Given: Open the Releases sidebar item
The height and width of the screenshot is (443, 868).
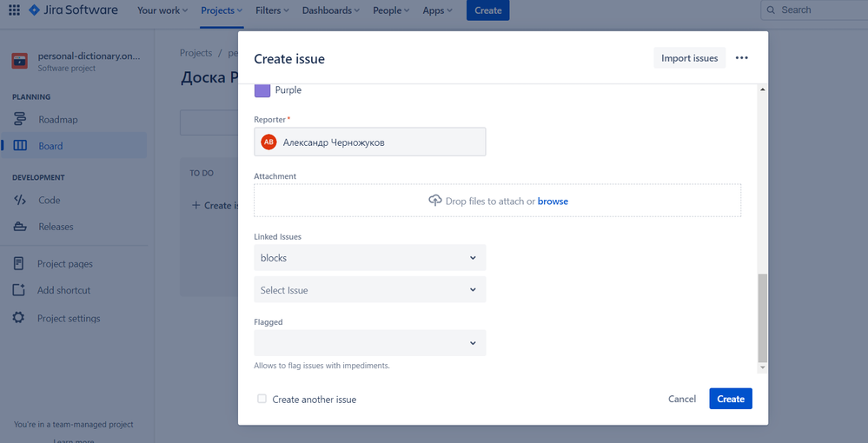Looking at the screenshot, I should [74, 227].
